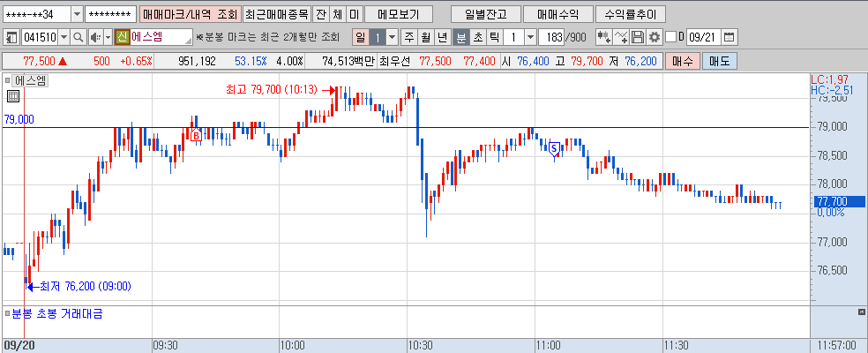
Task: Add a chart type via candlestick-plus icon
Action: pyautogui.click(x=604, y=37)
